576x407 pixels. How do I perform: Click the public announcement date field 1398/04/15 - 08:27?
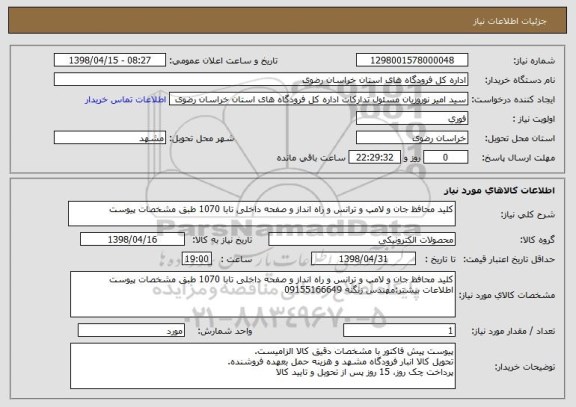110,60
